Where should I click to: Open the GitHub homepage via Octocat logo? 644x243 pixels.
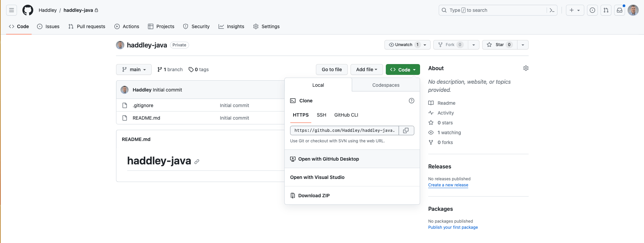[x=28, y=10]
